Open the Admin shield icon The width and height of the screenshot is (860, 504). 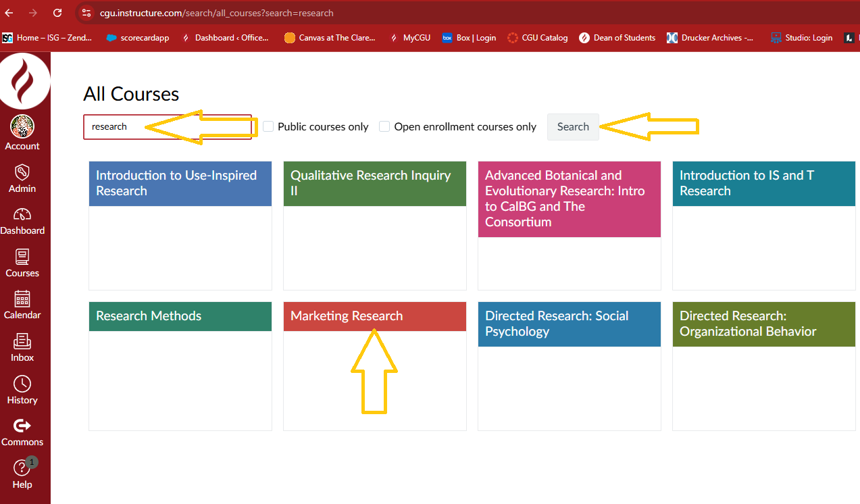[x=22, y=172]
